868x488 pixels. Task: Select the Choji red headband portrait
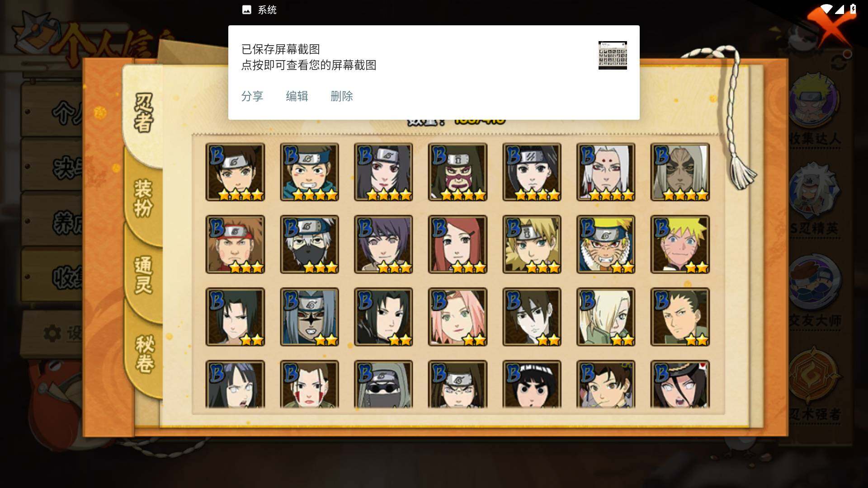(235, 244)
